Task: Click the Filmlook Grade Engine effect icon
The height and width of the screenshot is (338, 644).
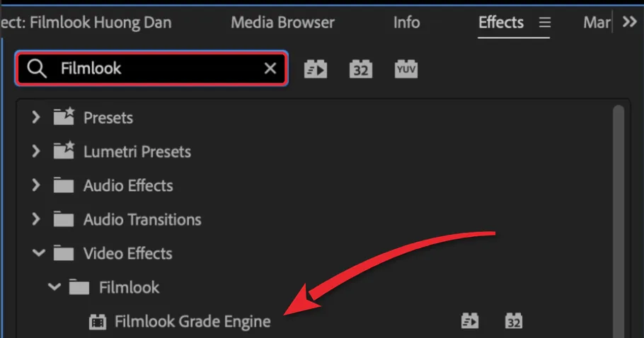Action: click(x=98, y=322)
